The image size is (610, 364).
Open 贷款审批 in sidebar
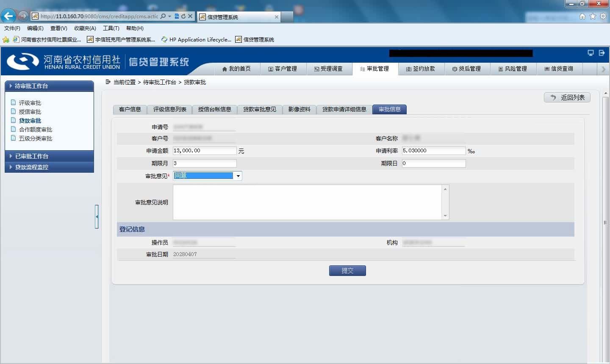pos(30,121)
